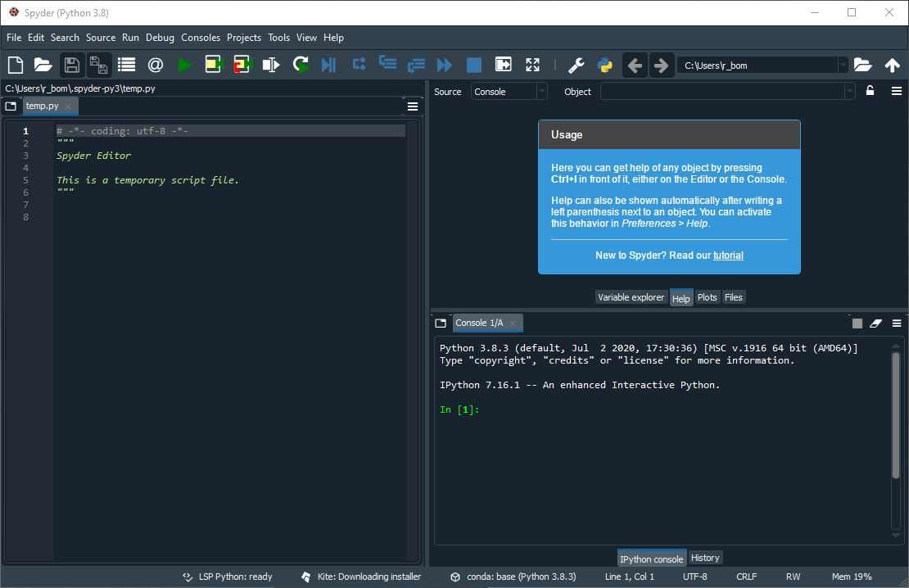Open the PYTHONPATH manager icon

[604, 65]
